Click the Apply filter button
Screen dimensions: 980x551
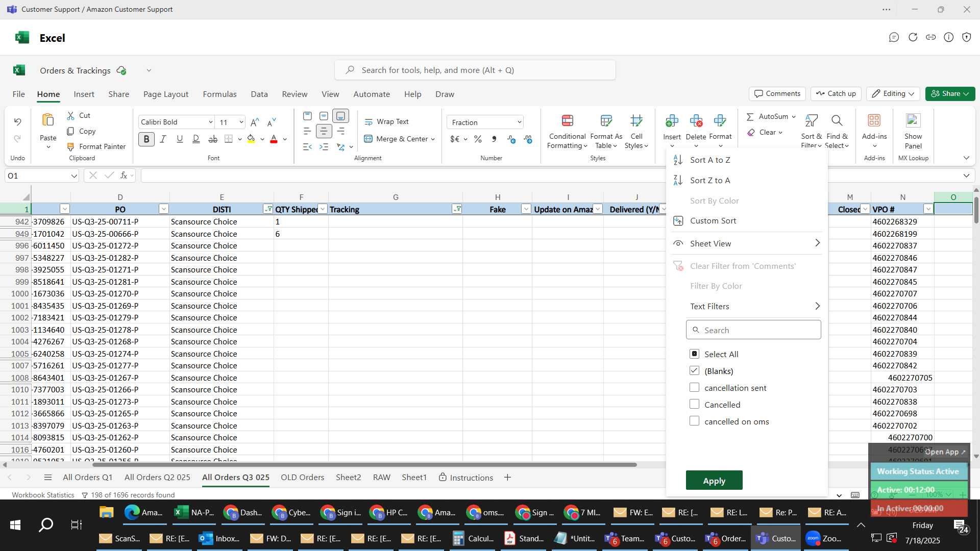coord(714,481)
